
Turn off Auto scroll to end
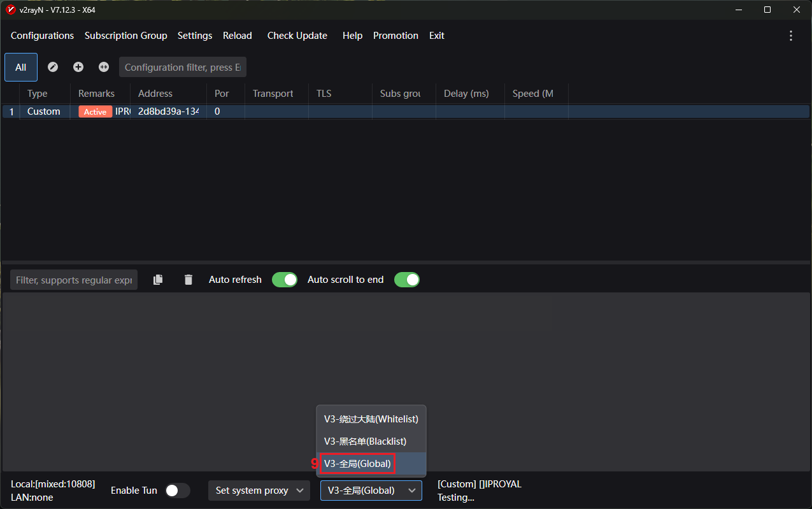[x=406, y=280]
